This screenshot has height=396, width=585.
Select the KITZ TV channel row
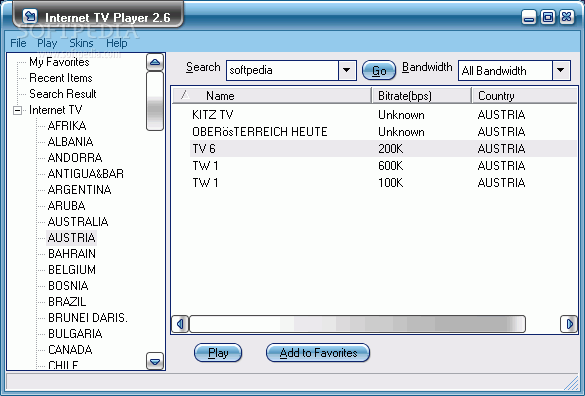pyautogui.click(x=374, y=115)
